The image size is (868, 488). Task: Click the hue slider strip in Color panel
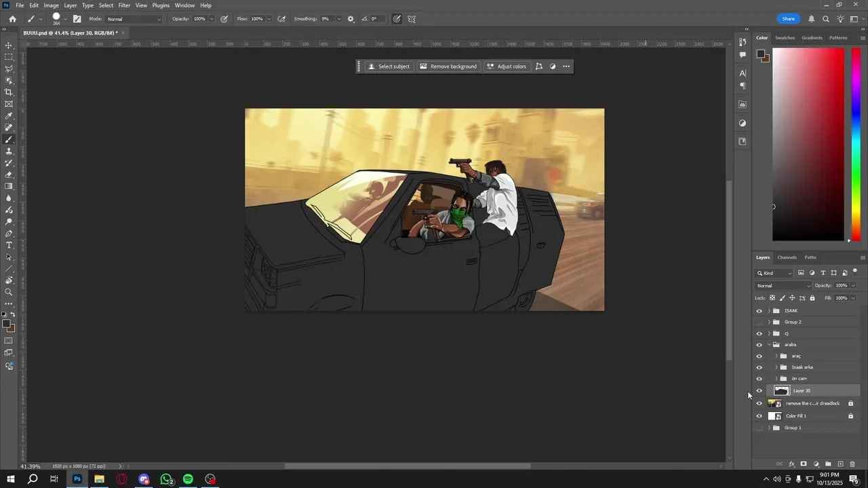point(856,144)
